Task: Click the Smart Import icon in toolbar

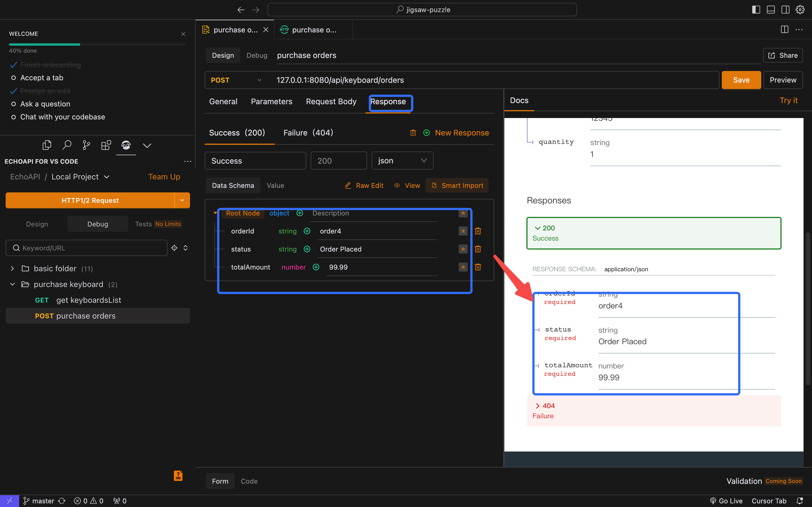Action: (x=434, y=185)
